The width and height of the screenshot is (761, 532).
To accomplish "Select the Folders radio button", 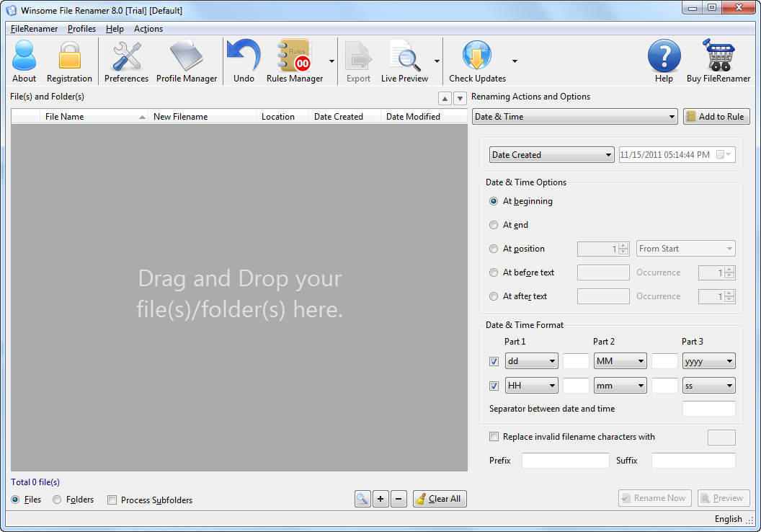I will pyautogui.click(x=57, y=500).
